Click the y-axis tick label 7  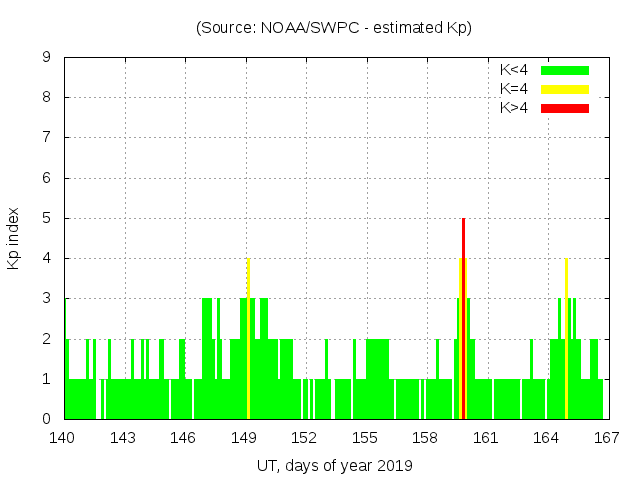(47, 138)
